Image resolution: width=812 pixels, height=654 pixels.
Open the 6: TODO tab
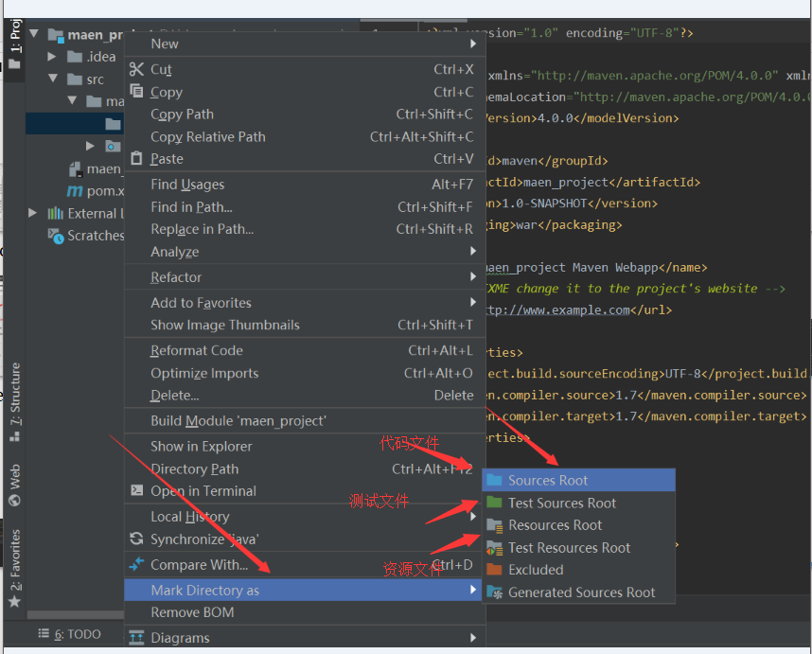(70, 634)
